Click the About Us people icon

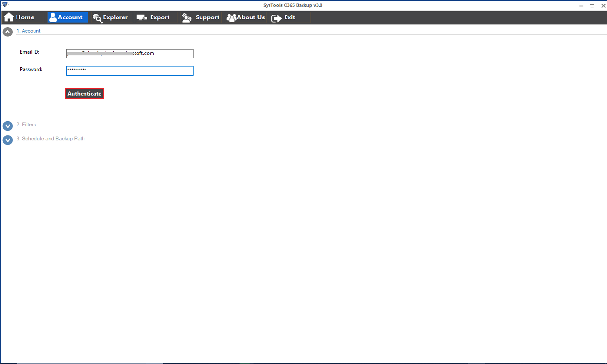point(232,17)
